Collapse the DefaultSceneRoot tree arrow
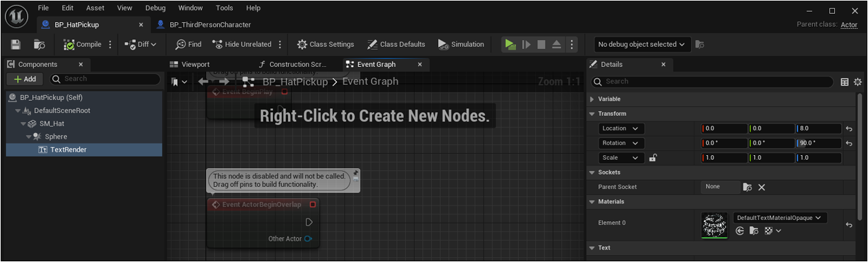 (x=19, y=110)
